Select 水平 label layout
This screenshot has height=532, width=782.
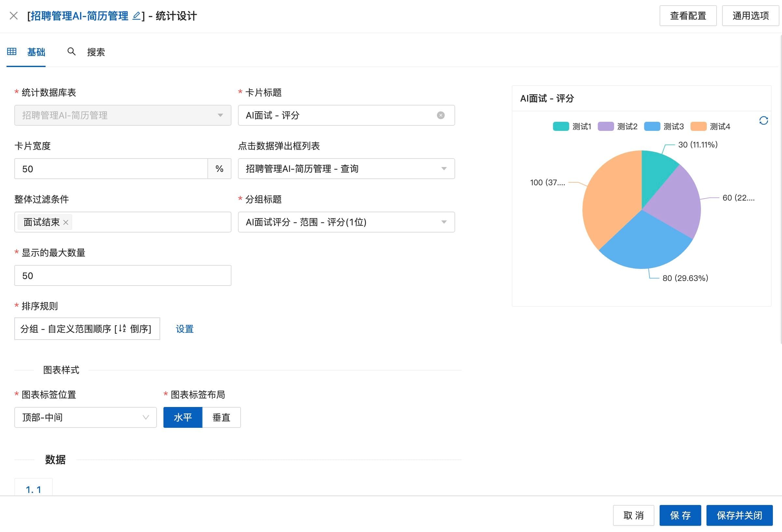183,417
